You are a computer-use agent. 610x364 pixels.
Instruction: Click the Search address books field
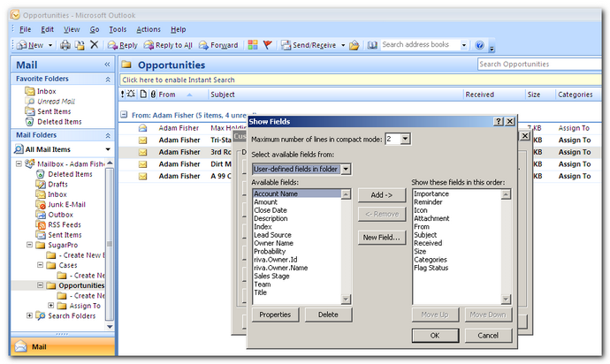click(x=419, y=45)
